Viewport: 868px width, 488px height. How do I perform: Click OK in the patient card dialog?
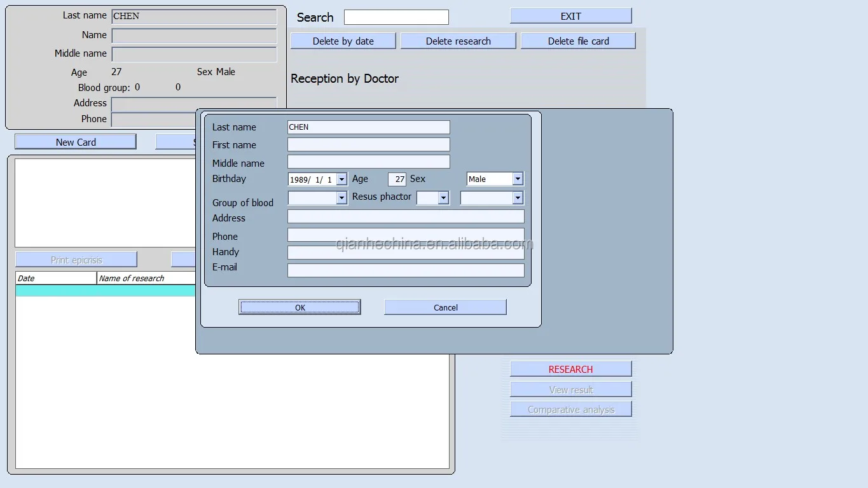coord(300,307)
